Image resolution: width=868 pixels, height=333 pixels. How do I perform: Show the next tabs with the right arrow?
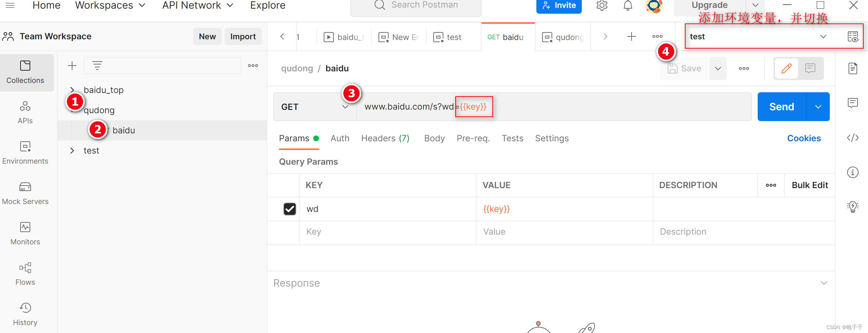click(x=606, y=36)
